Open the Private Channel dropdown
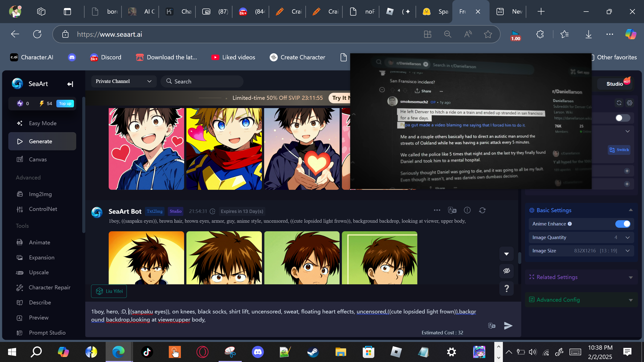The image size is (644, 362). point(124,81)
